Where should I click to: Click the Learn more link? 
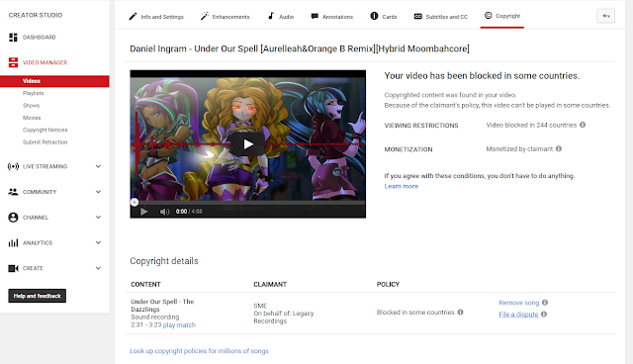[x=401, y=186]
